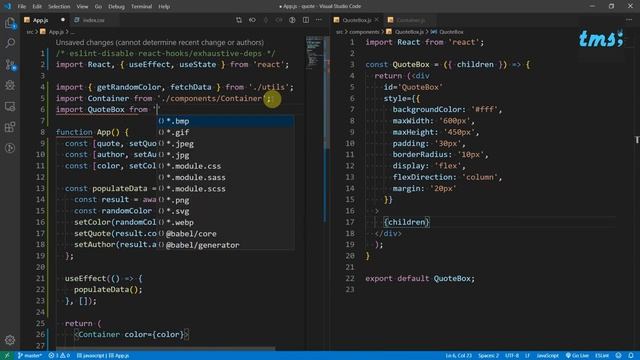640x360 pixels.
Task: Switch to the Container.js tab
Action: click(409, 20)
